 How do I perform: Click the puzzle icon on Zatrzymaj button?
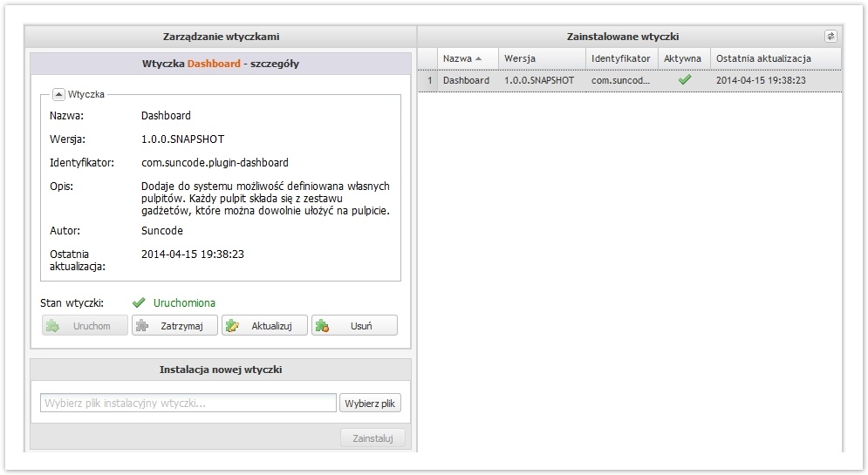pos(143,326)
